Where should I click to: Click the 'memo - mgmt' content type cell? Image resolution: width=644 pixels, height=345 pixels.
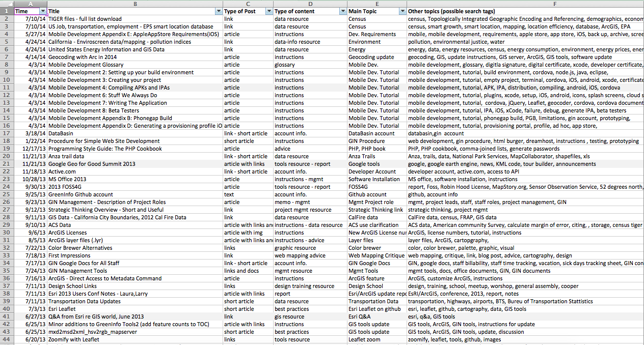point(310,202)
